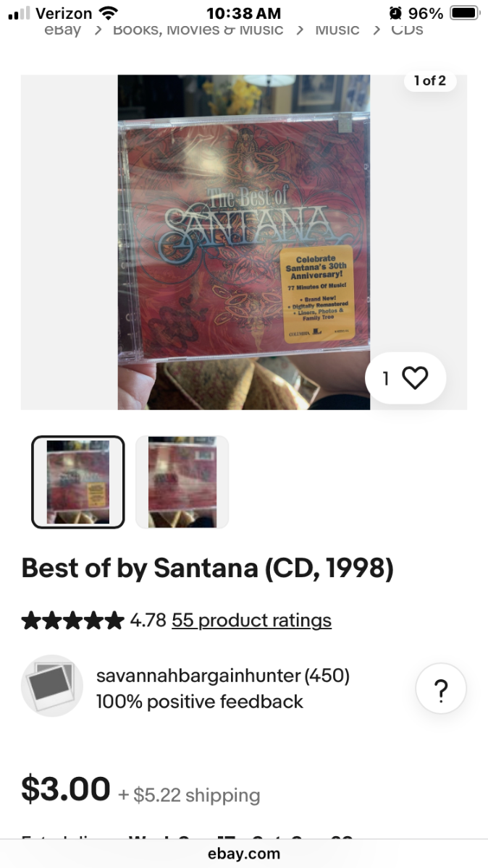
Task: Select the second product thumbnail
Action: 182,482
